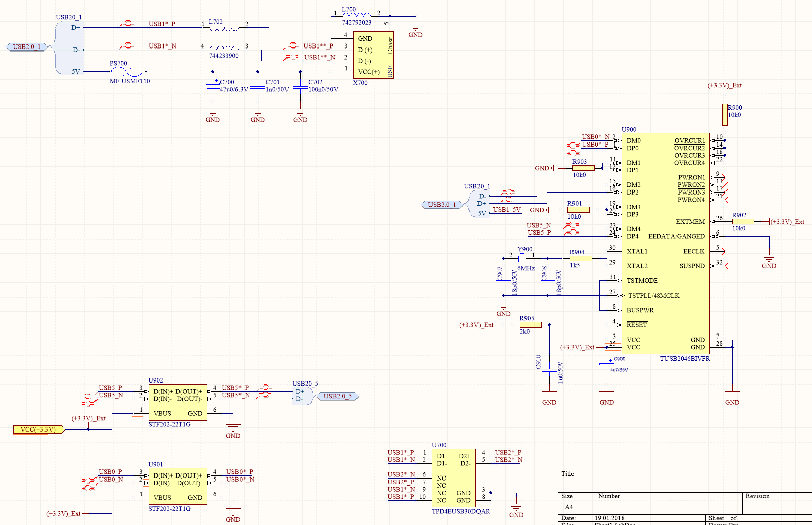Image resolution: width=812 pixels, height=525 pixels.
Task: Select the L700 ferrite inductor symbol
Action: [357, 16]
